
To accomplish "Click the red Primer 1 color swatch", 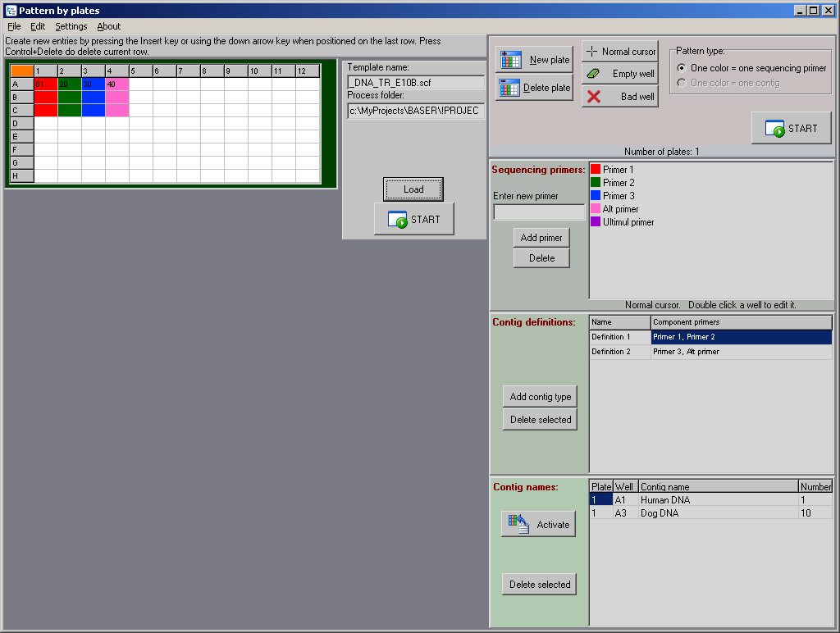I will pyautogui.click(x=596, y=169).
